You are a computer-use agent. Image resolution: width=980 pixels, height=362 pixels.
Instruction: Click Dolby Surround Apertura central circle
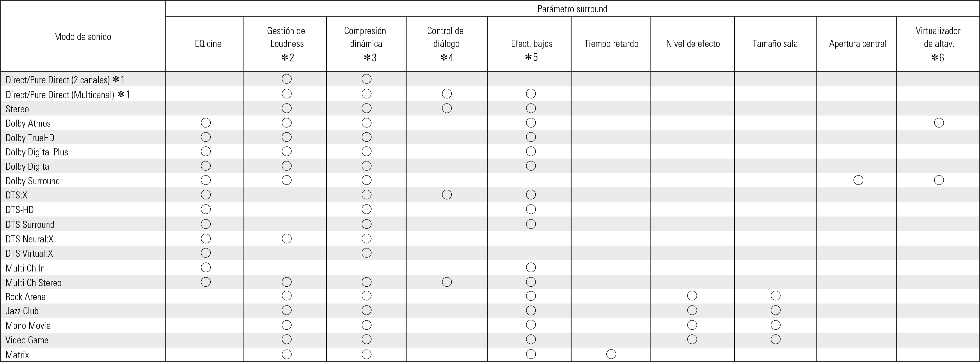858,180
